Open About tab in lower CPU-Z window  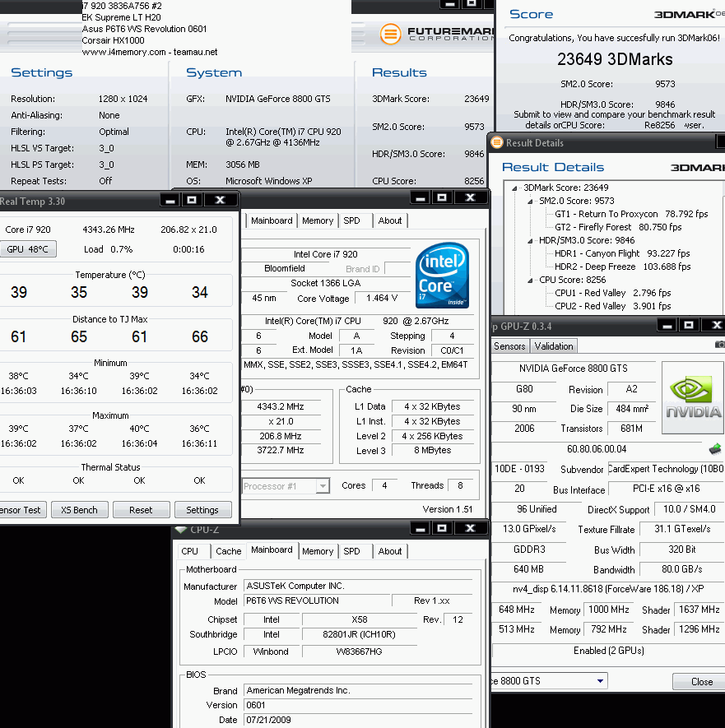pyautogui.click(x=390, y=551)
